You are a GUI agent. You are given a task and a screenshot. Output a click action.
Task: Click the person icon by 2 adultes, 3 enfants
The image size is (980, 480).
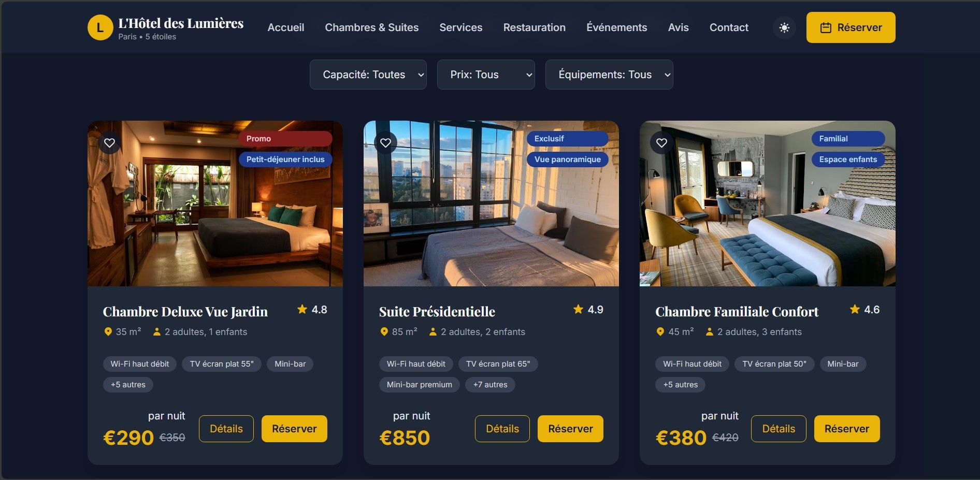(x=709, y=332)
